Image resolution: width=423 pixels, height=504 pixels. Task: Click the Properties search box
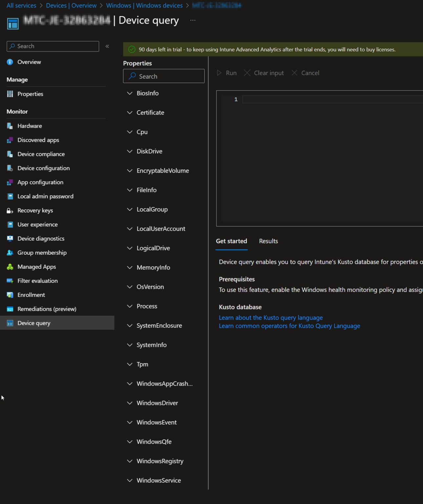[164, 76]
